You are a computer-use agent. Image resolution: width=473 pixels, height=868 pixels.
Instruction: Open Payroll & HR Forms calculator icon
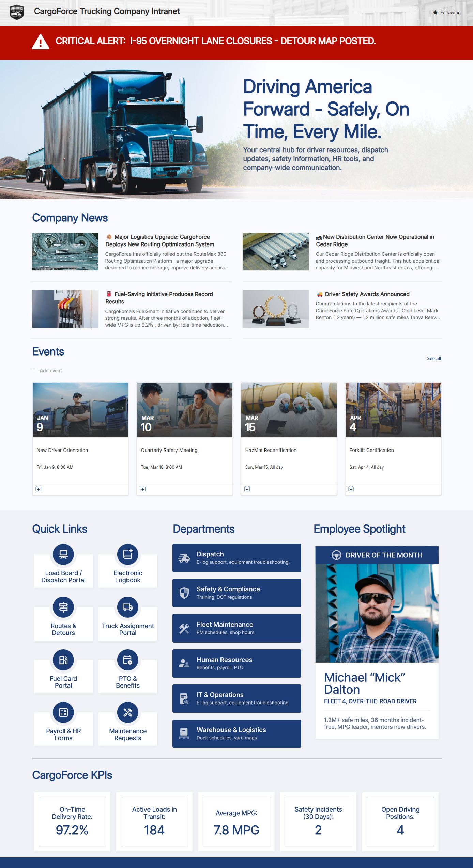[63, 712]
